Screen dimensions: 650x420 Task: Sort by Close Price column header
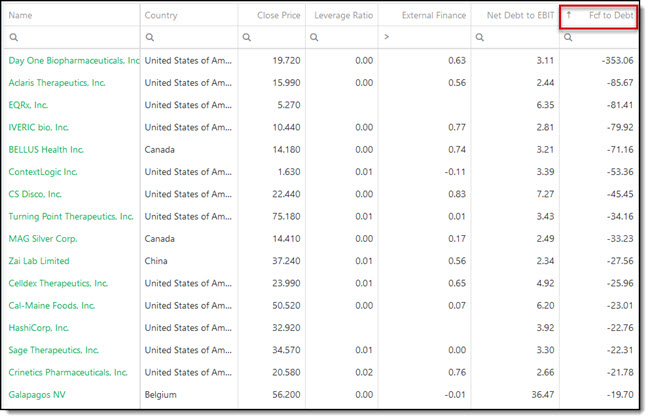point(279,15)
